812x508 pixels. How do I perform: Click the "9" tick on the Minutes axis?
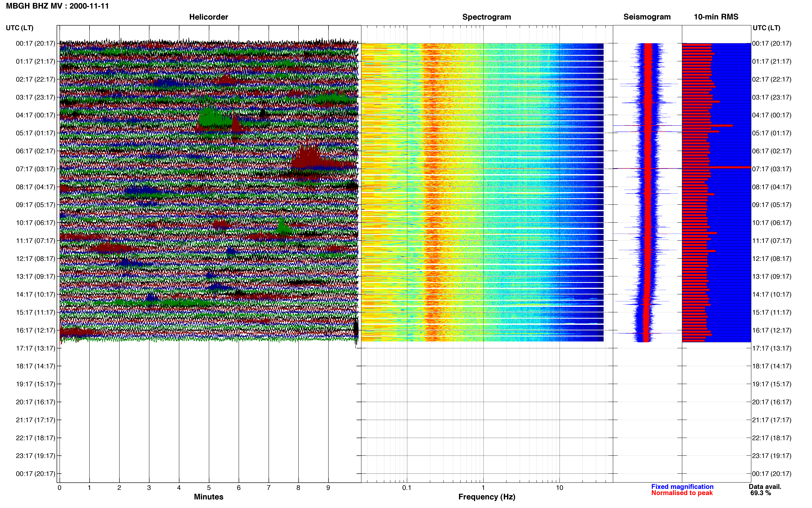[x=328, y=487]
